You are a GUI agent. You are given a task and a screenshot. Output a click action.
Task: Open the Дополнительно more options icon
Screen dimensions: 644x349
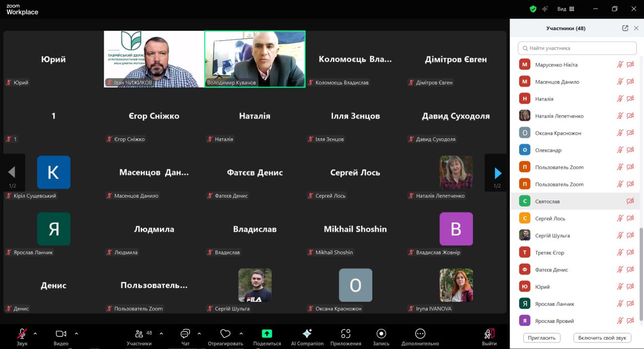tap(420, 333)
